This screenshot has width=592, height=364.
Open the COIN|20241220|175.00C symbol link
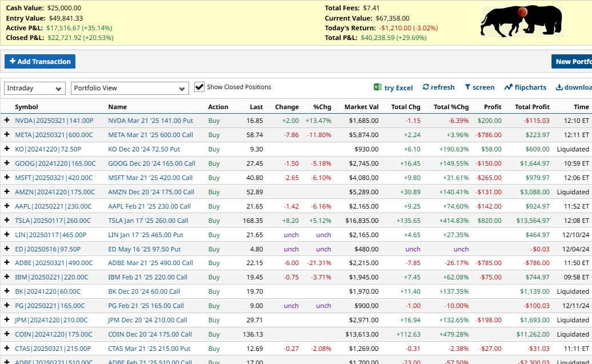click(54, 334)
